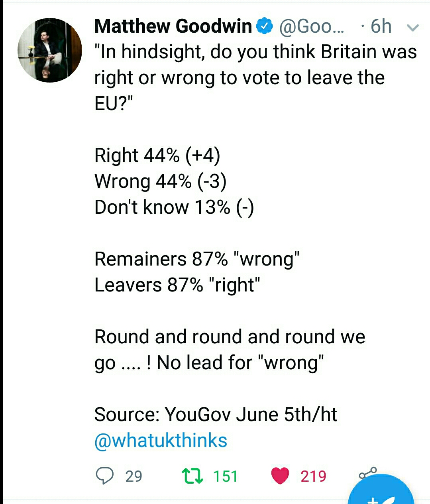Image resolution: width=430 pixels, height=504 pixels.
Task: Expand the tweet options chevron
Action: pos(412,28)
